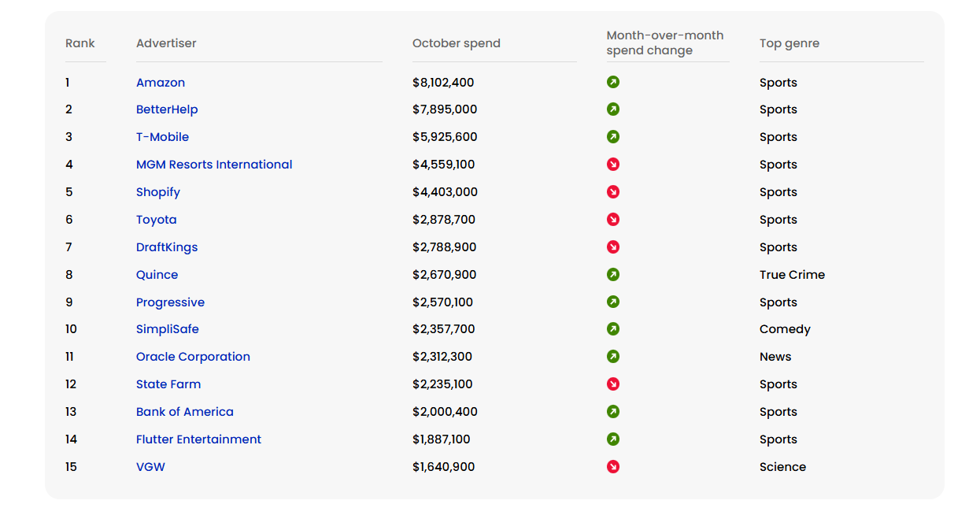Open the State Farm advertiser link
980x519 pixels.
coord(168,384)
